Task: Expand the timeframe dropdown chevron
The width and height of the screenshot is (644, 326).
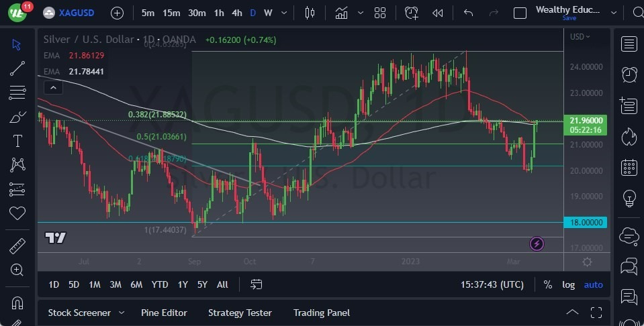Action: pos(284,13)
